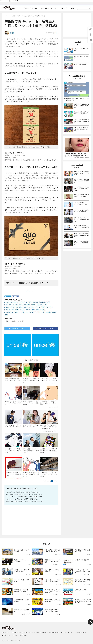Open the ライフスタイル menu item
Screen dimensions: 93x644
(x=45, y=8)
